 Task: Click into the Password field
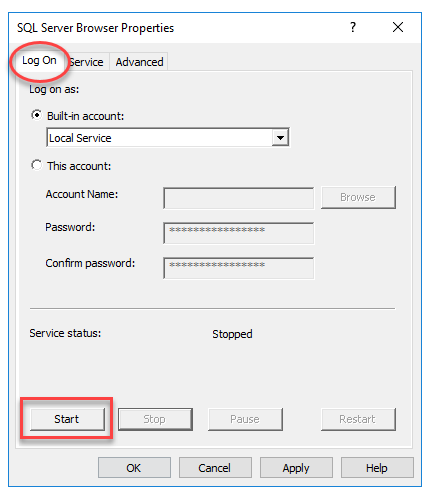click(x=238, y=233)
